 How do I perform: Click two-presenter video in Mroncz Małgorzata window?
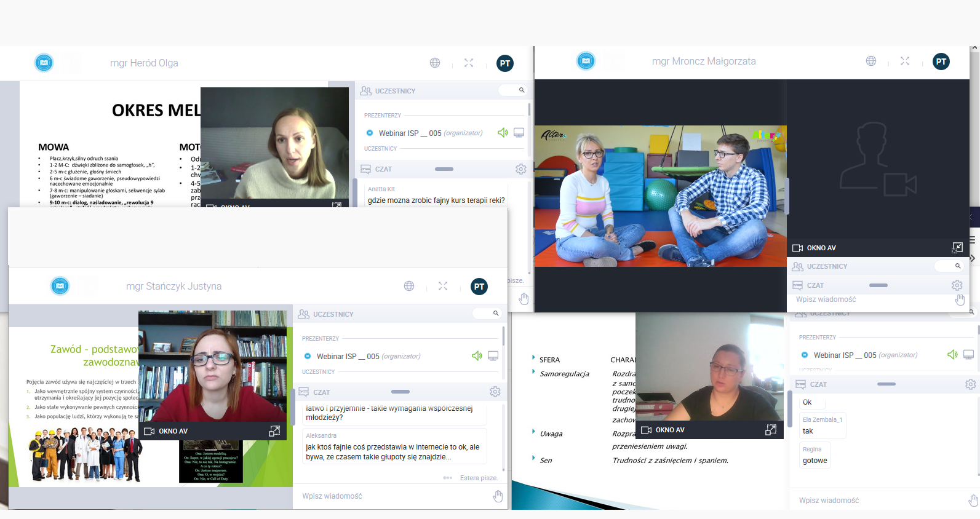660,196
